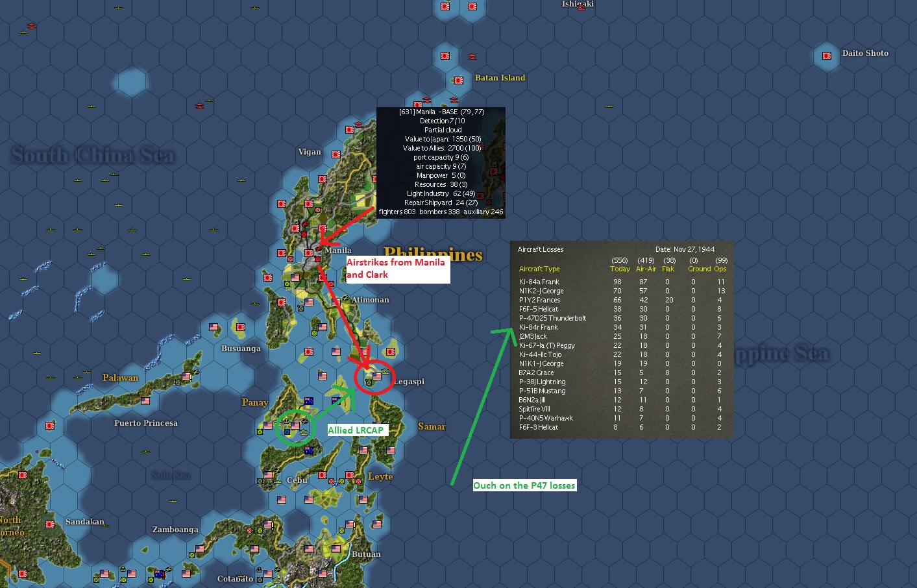Click the Ki-84r Frank row

tap(622, 327)
